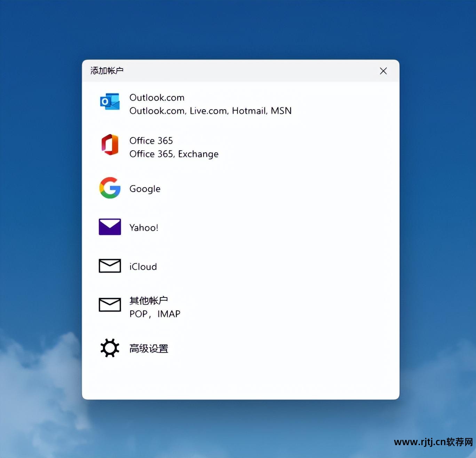476x458 pixels.
Task: Pick the Office 365 account title
Action: [151, 141]
